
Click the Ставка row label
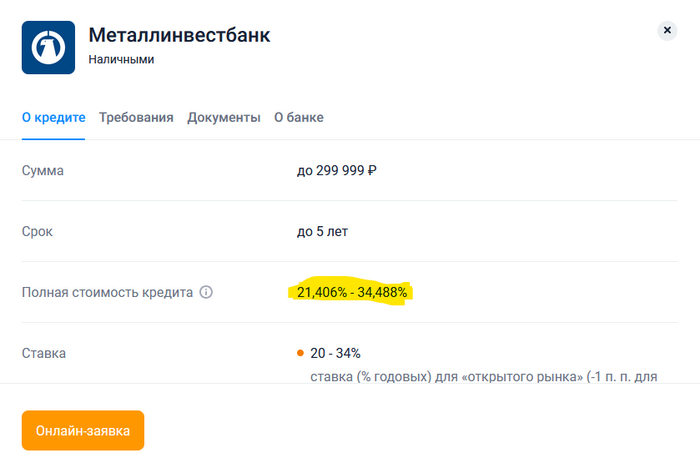point(45,353)
